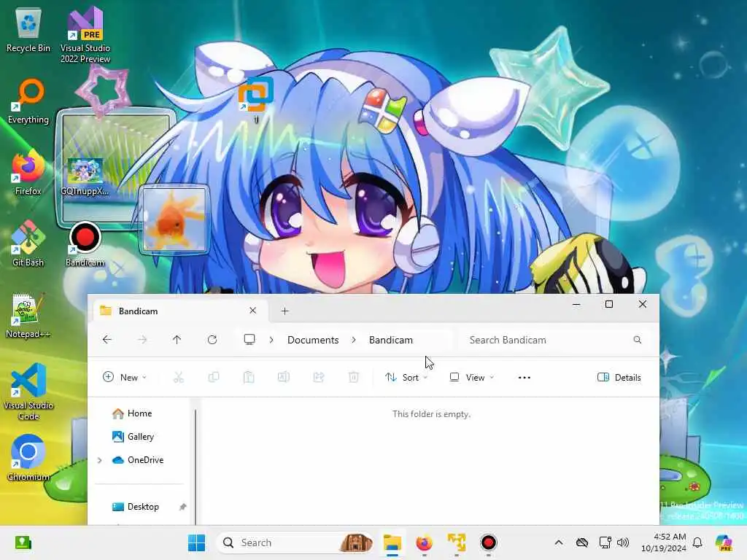Open the See more ellipsis menu
The image size is (747, 560).
tap(524, 377)
